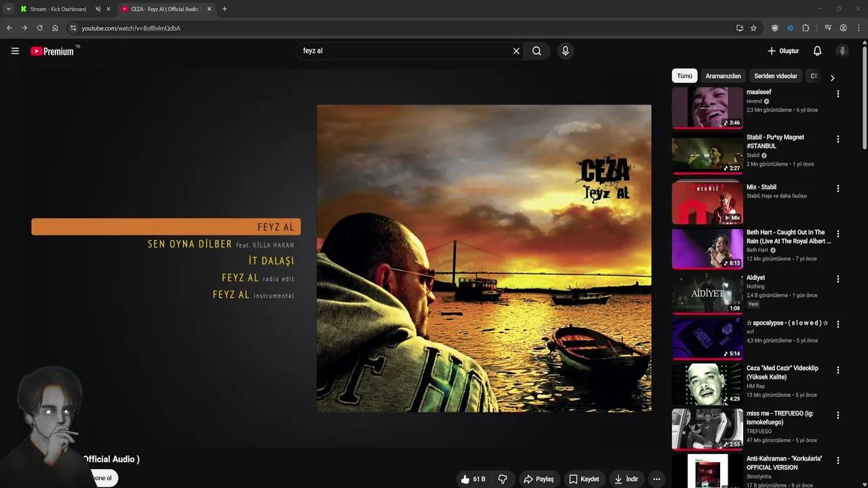Open the HM Rap channel name
The image size is (868, 488).
[755, 386]
